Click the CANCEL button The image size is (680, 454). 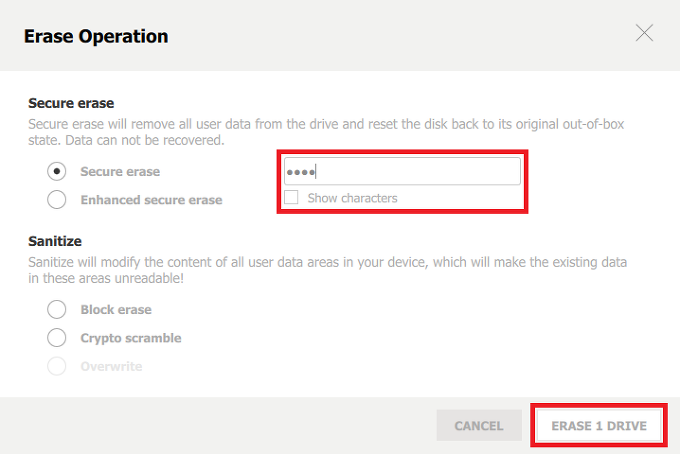(479, 425)
